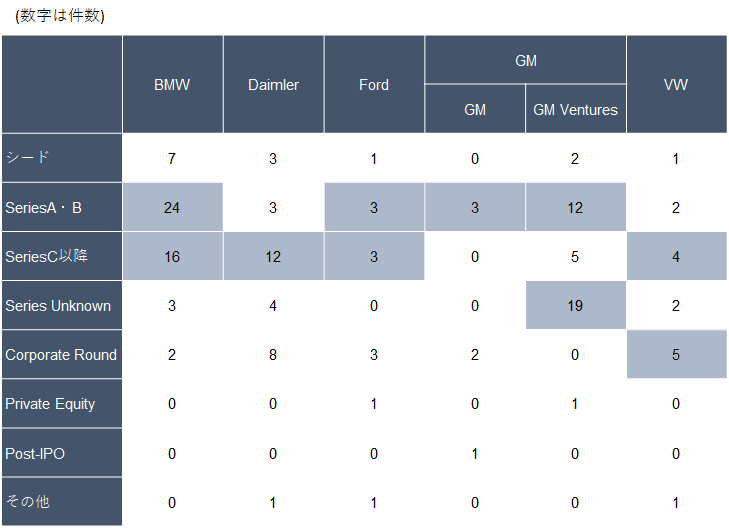Select the Series Unknown row label
Image resolution: width=729 pixels, height=528 pixels.
tap(62, 305)
